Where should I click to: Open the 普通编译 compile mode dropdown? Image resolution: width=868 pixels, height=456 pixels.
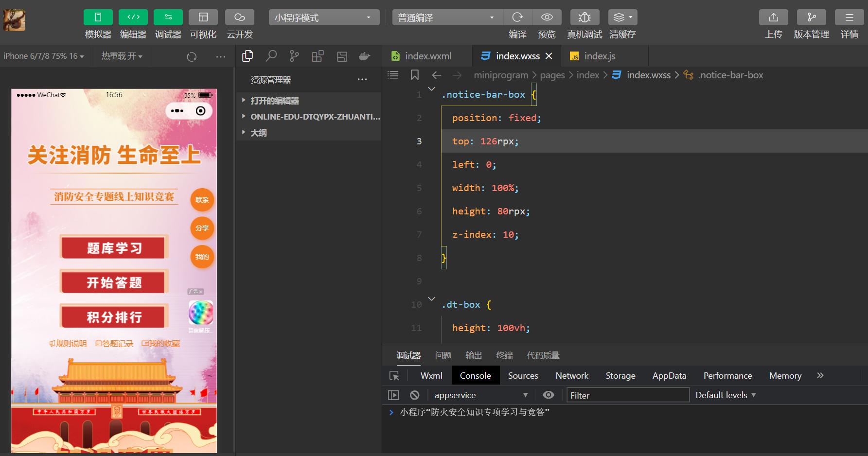445,17
